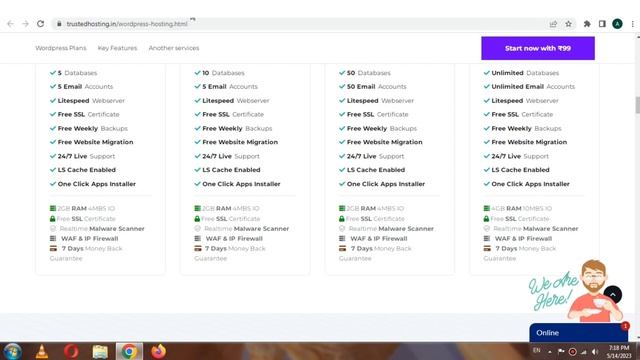Screen dimensions: 640x360
Task: Click green lock icon in first plan
Action: coord(52,219)
